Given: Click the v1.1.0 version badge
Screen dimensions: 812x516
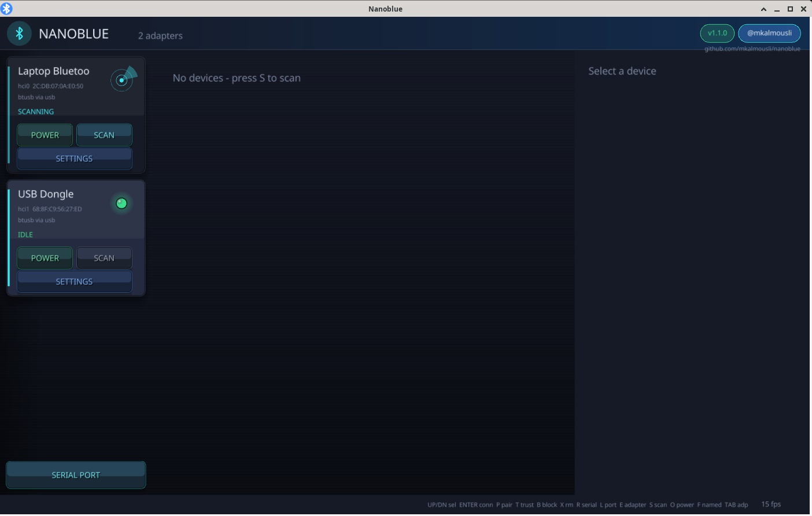Looking at the screenshot, I should click(x=717, y=33).
